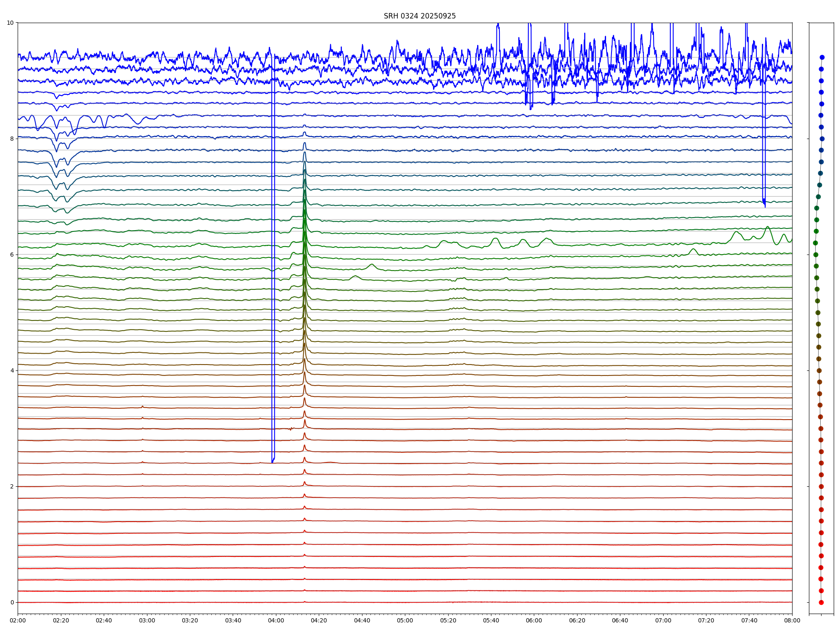Screen dimensions: 840x630
Task: Click the plot title SRH 0324 20250925
Action: tap(419, 16)
